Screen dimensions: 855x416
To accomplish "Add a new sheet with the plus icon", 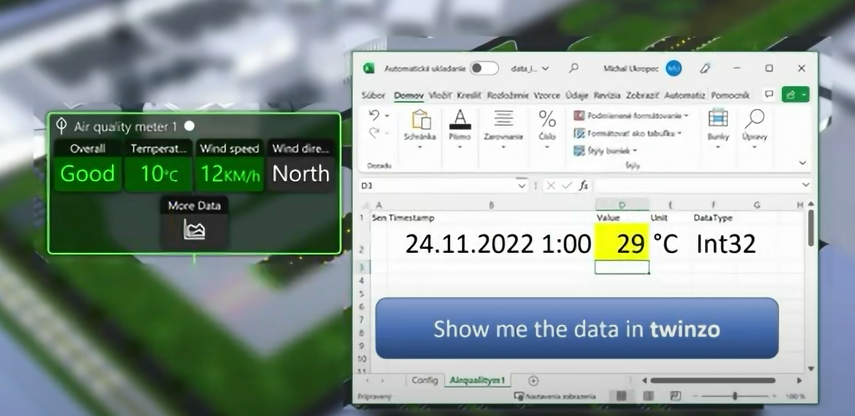I will click(x=533, y=381).
